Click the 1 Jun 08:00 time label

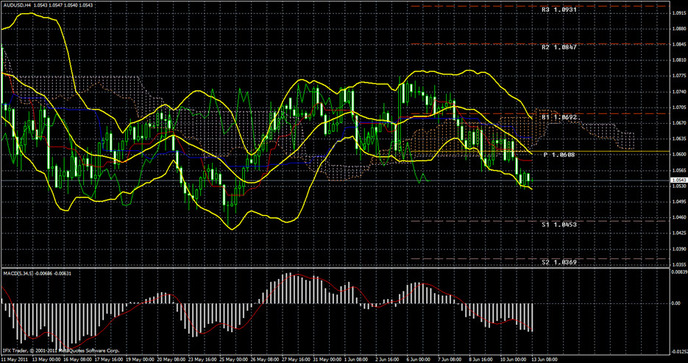click(x=355, y=359)
